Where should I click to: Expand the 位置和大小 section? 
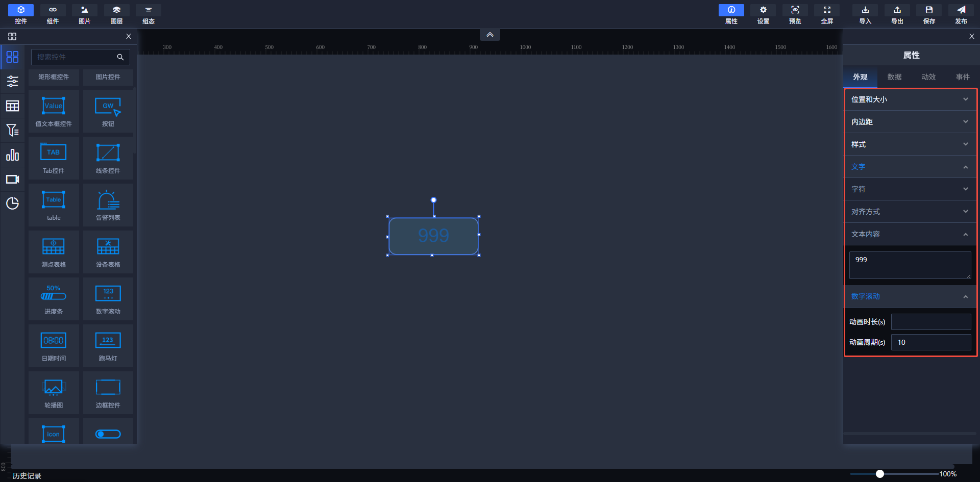click(x=910, y=99)
